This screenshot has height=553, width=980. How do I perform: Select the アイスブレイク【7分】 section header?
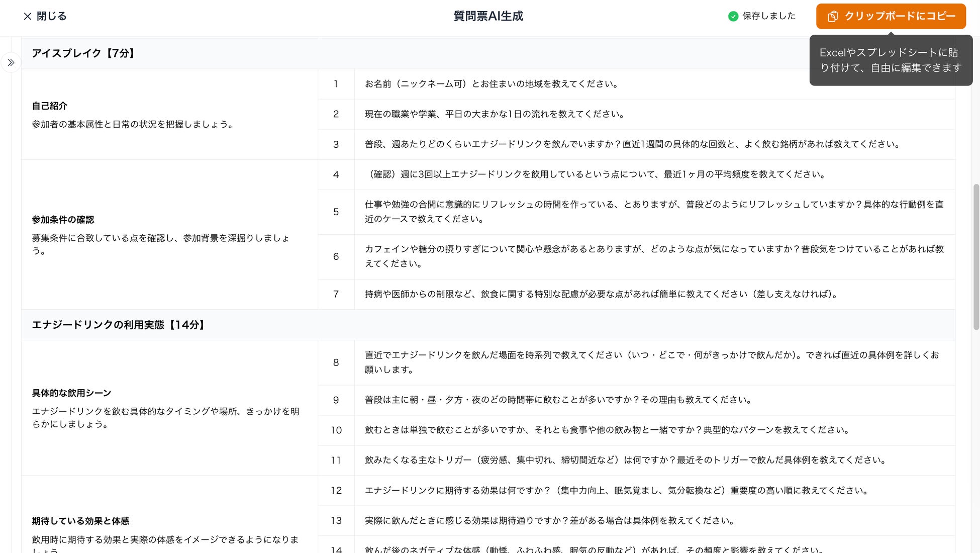[x=84, y=53]
